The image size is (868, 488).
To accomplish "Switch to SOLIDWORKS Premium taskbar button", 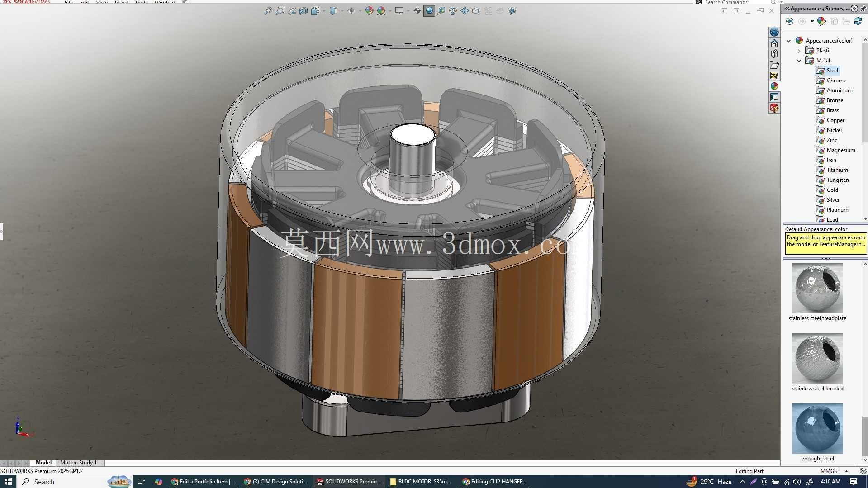I will 349,482.
